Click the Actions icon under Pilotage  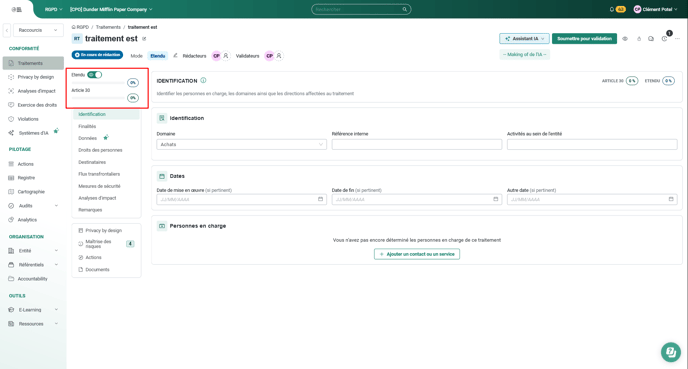tap(11, 164)
